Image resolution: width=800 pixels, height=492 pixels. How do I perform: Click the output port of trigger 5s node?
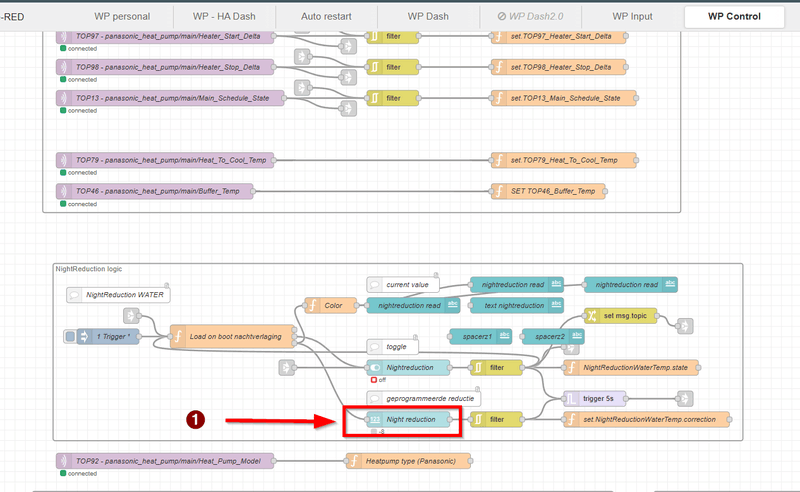tap(626, 399)
